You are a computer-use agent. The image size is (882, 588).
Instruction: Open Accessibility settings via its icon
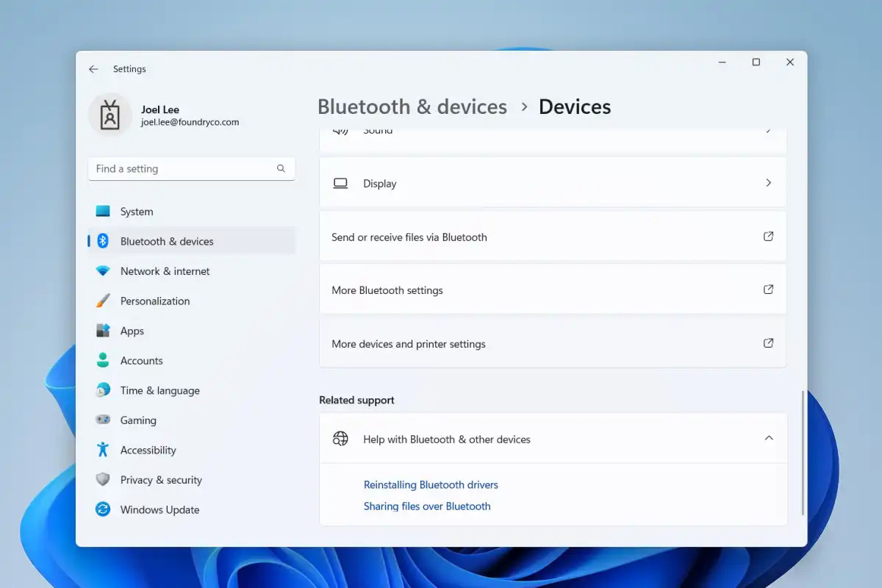pyautogui.click(x=103, y=450)
